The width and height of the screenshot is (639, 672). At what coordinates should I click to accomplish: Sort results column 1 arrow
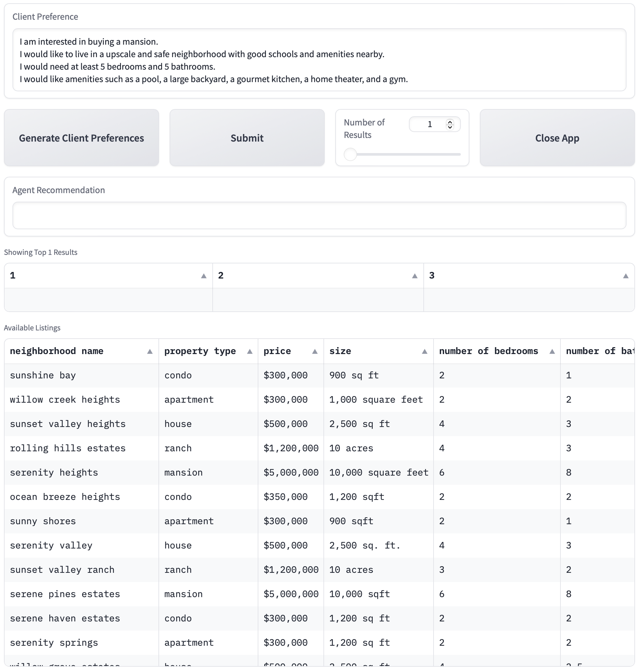204,276
